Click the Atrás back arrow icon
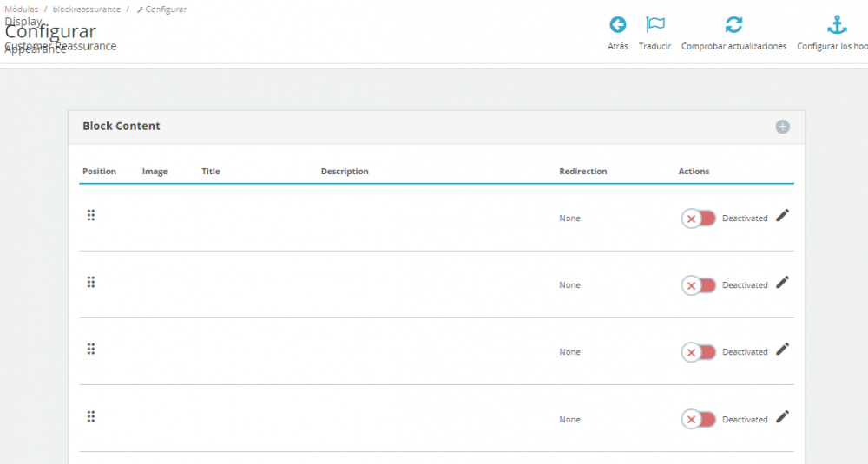 click(618, 25)
